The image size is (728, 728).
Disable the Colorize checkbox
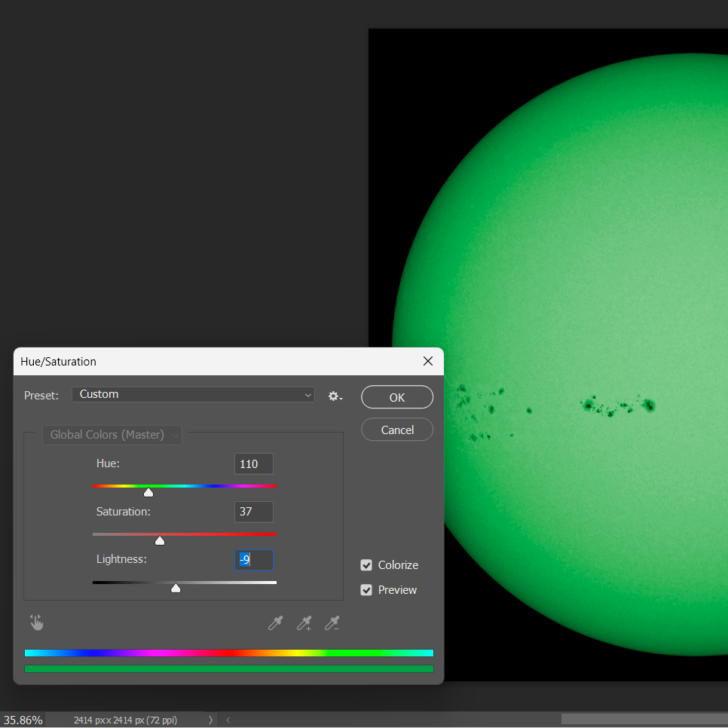pos(366,565)
